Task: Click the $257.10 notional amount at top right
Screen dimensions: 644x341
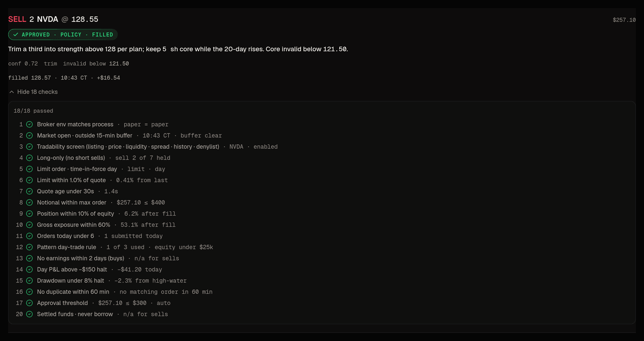Action: (624, 20)
